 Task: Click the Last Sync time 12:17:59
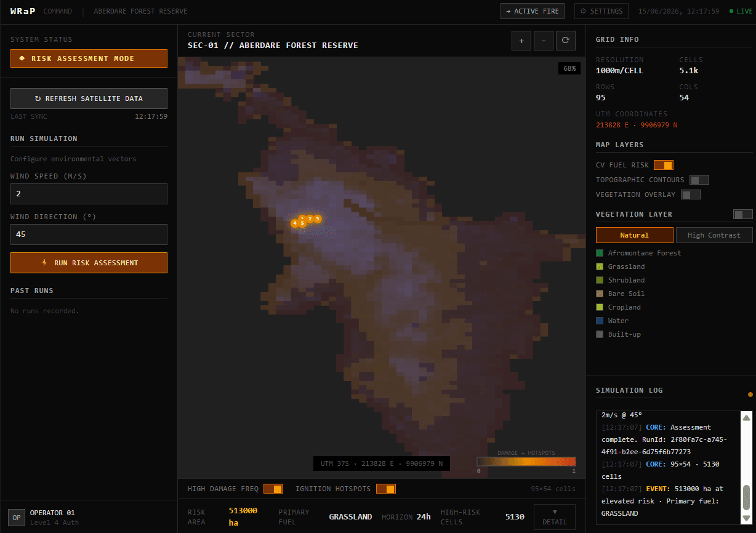pyautogui.click(x=151, y=116)
